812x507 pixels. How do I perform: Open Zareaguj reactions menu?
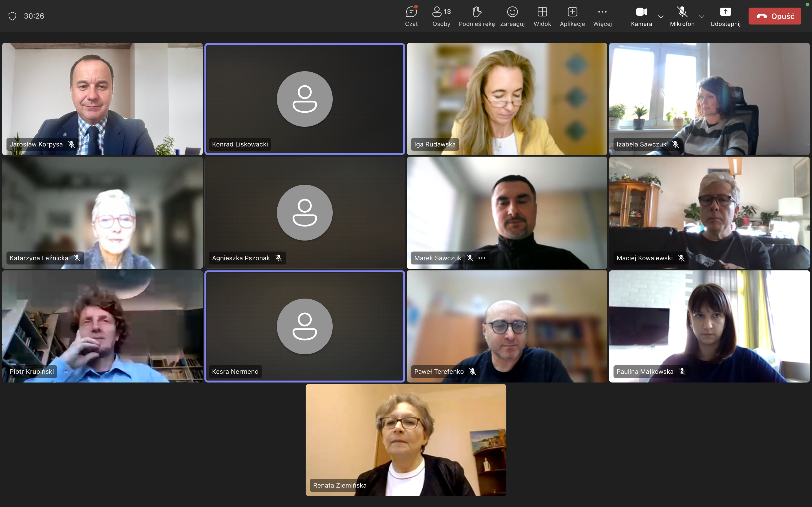[512, 16]
